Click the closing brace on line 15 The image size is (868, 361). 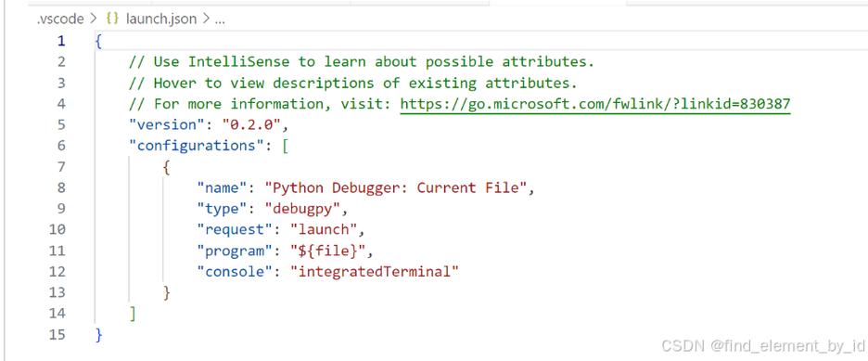click(x=98, y=334)
